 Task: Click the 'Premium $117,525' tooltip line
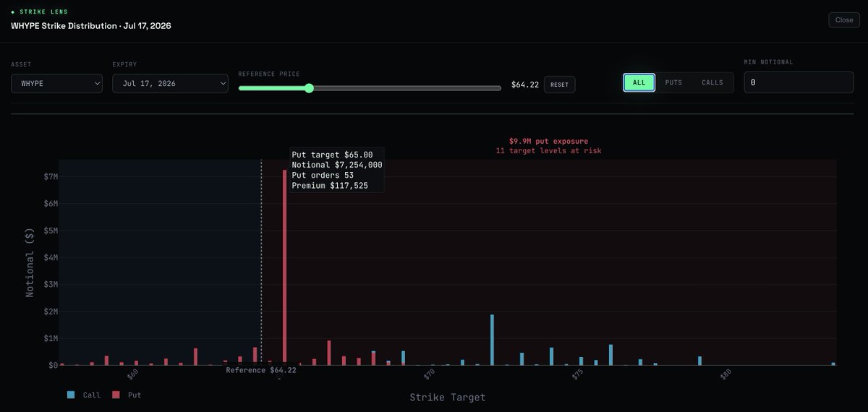(330, 186)
